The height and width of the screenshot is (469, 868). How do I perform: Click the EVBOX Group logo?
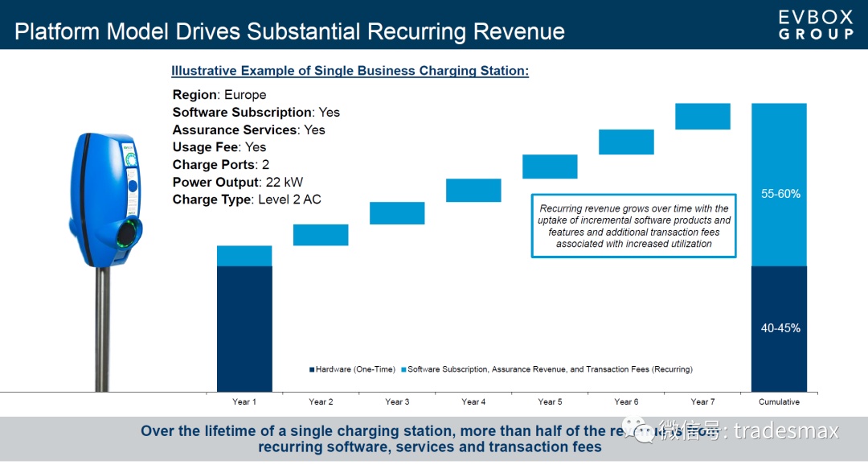pyautogui.click(x=816, y=25)
